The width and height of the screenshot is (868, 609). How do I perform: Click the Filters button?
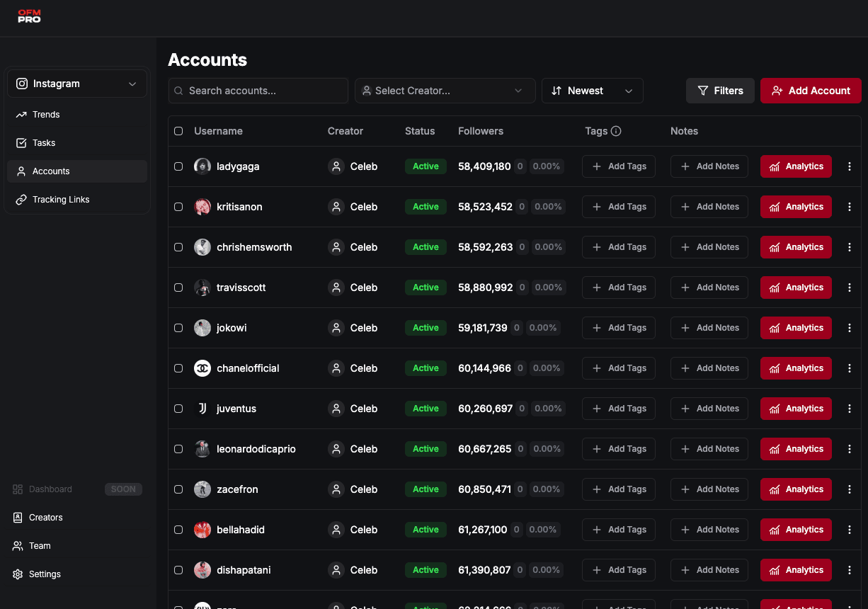(x=720, y=91)
